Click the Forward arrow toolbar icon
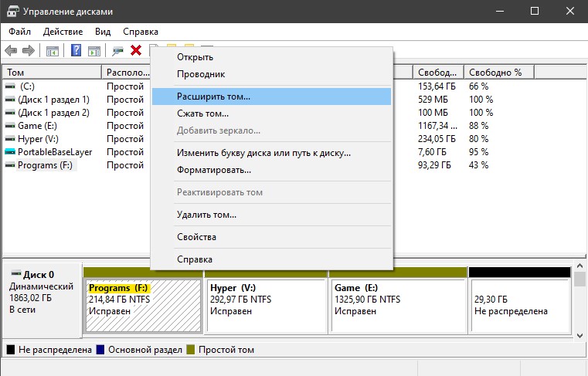Screen dimensions: 588x376 point(28,50)
